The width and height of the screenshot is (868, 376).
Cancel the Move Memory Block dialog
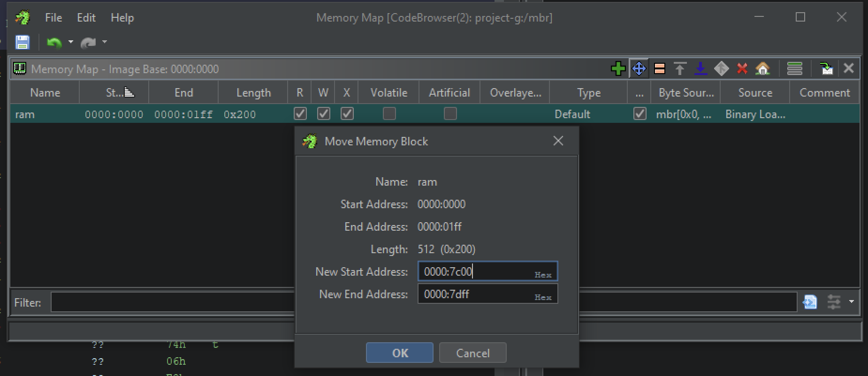coord(473,353)
